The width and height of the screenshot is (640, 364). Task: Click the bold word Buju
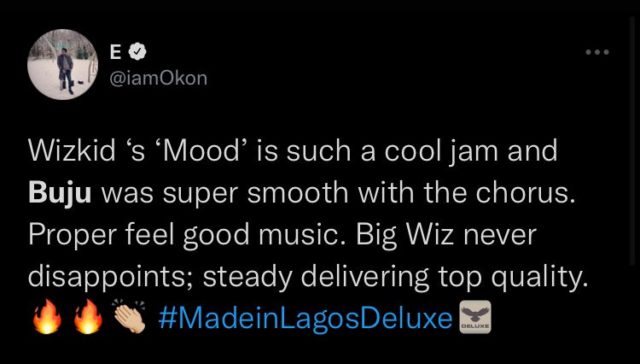[60, 195]
